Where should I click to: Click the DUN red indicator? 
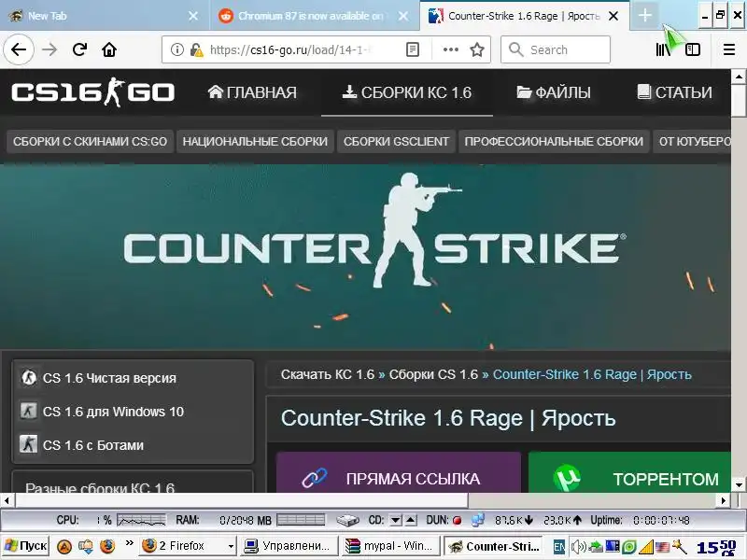click(457, 521)
